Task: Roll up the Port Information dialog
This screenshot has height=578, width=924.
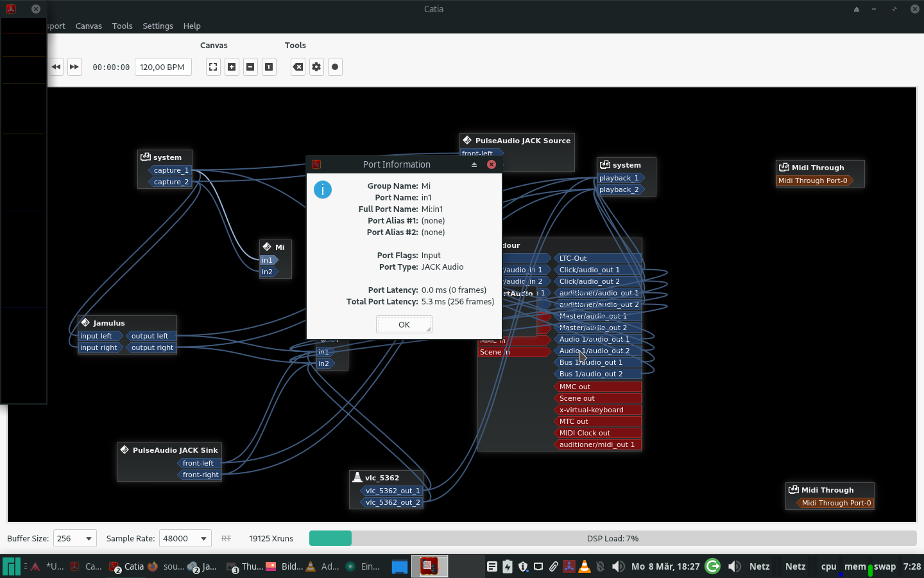Action: [x=474, y=164]
